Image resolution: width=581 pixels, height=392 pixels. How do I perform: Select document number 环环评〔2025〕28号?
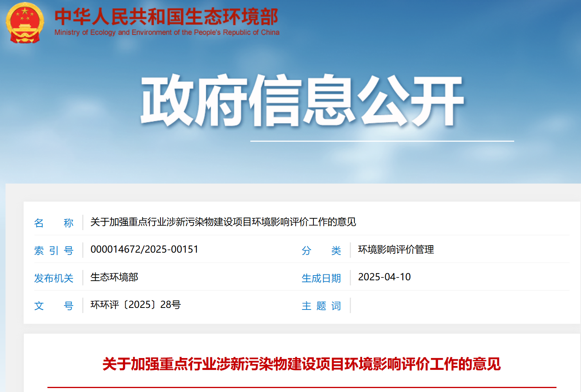[x=136, y=305]
